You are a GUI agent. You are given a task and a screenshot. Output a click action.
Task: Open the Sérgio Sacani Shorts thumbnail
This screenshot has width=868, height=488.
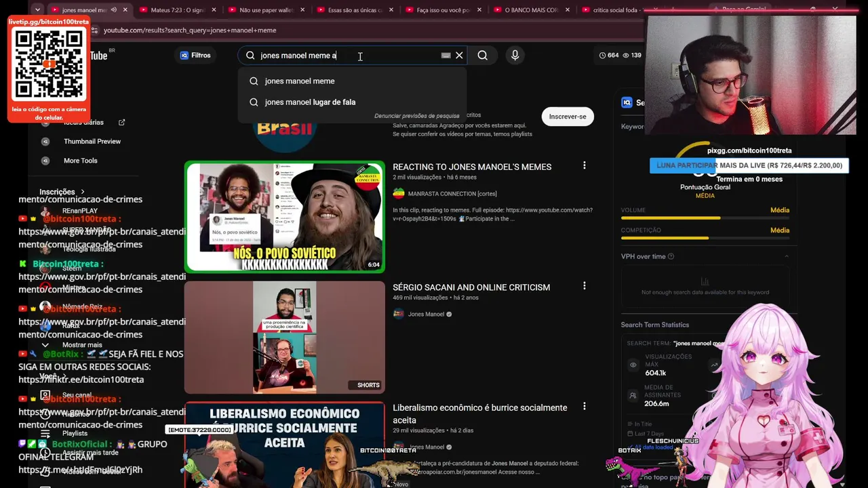click(285, 338)
